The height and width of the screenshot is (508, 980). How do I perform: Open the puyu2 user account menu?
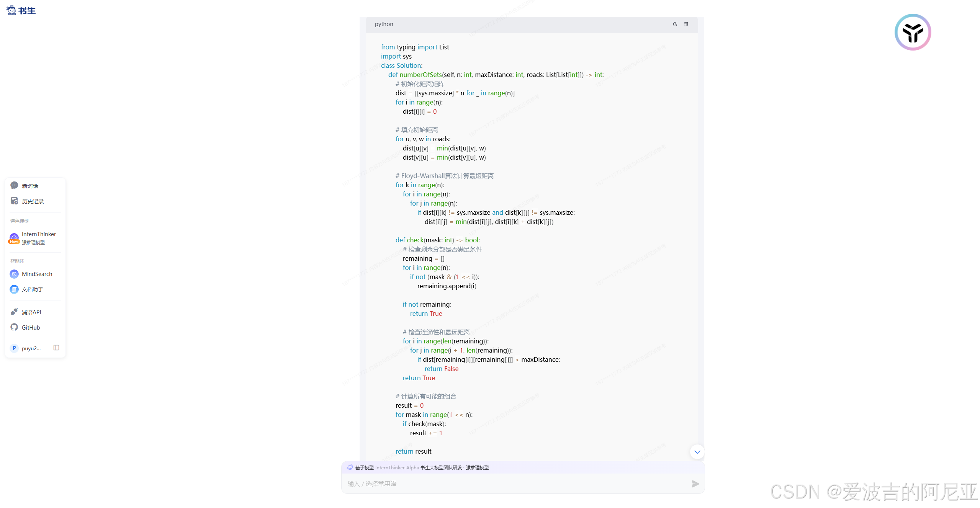[31, 348]
